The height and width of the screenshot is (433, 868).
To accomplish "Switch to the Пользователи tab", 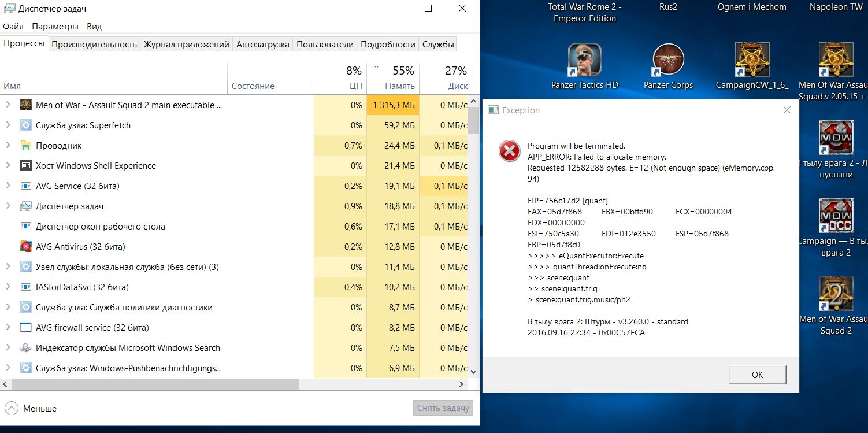I will 325,45.
